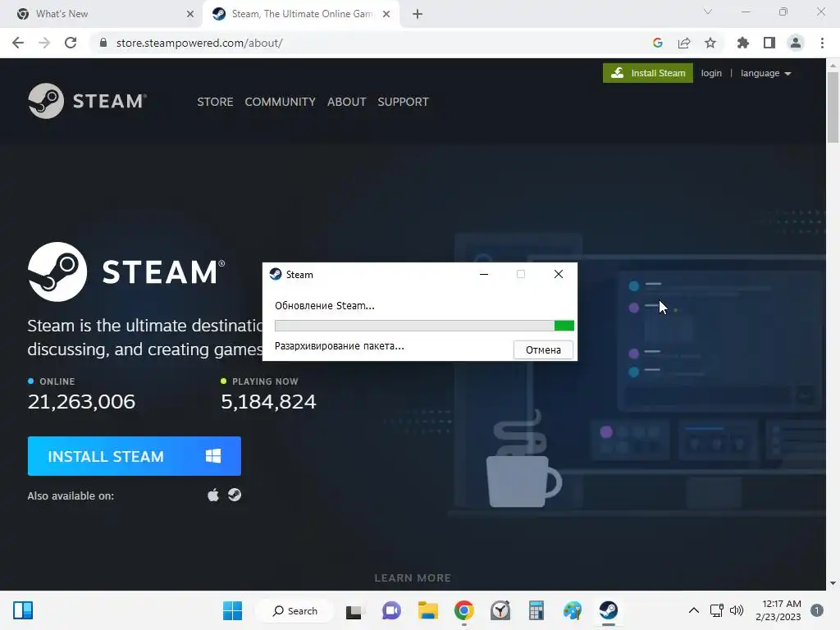Open the network icon in system tray
The height and width of the screenshot is (630, 840).
pos(716,610)
